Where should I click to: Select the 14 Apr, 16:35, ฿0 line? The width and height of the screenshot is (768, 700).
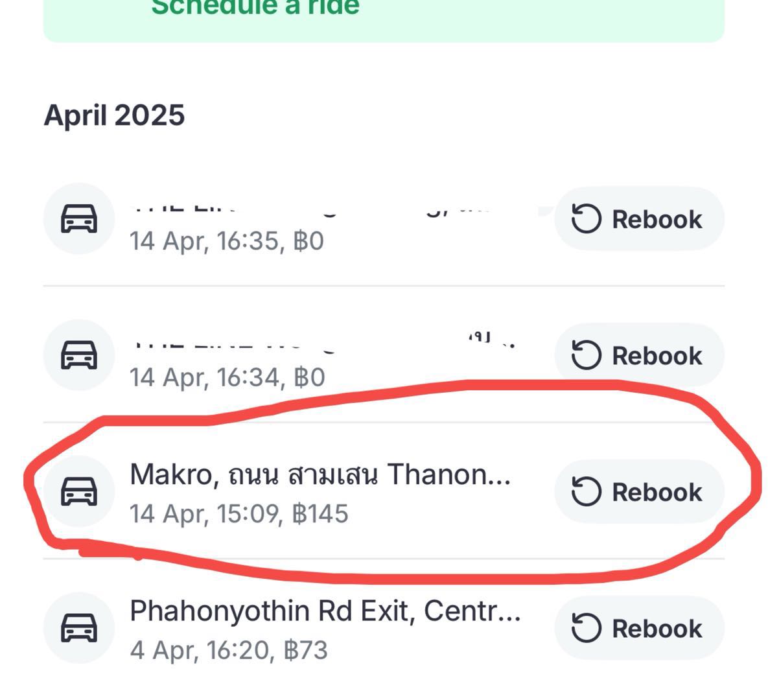(x=226, y=241)
